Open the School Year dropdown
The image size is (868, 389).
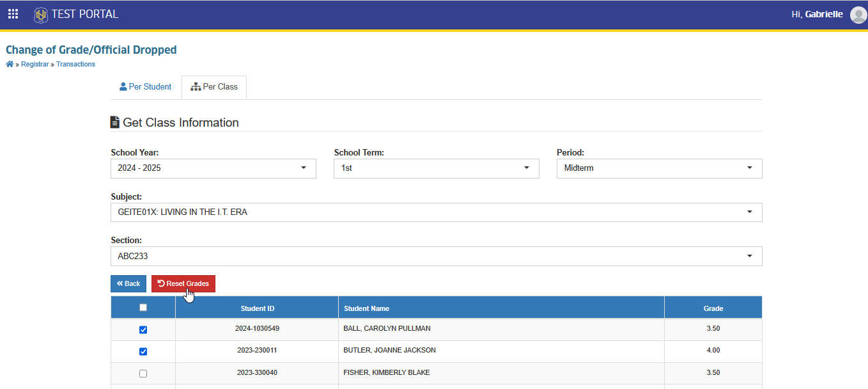tap(213, 168)
